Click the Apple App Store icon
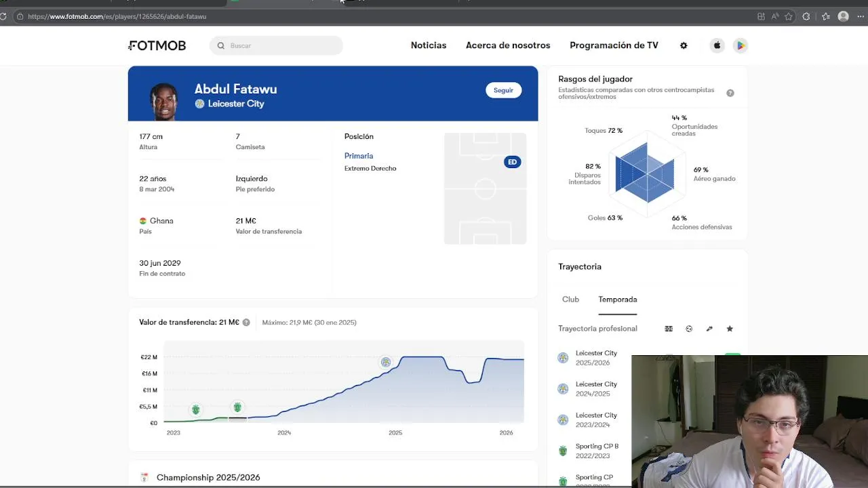 pyautogui.click(x=717, y=45)
